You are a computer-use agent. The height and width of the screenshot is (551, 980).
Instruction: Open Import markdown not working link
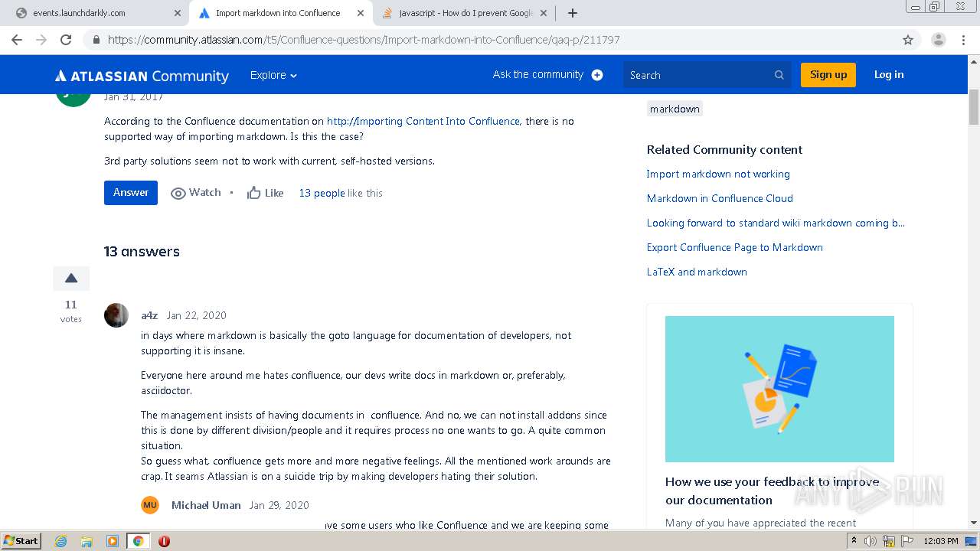click(718, 174)
